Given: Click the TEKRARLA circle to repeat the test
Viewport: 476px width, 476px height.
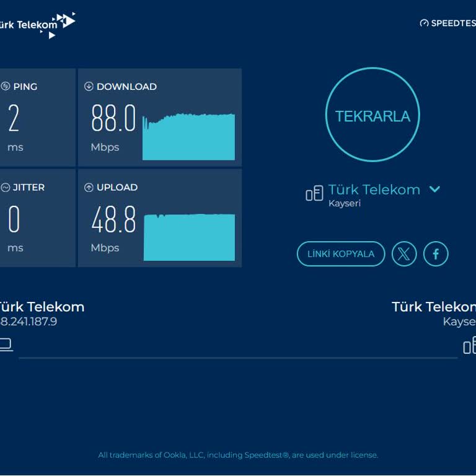Looking at the screenshot, I should point(372,115).
